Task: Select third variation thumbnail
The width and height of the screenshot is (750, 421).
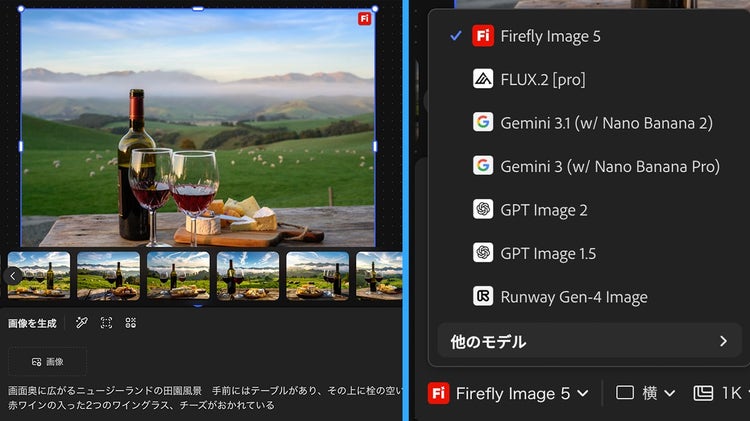Action: coord(178,276)
